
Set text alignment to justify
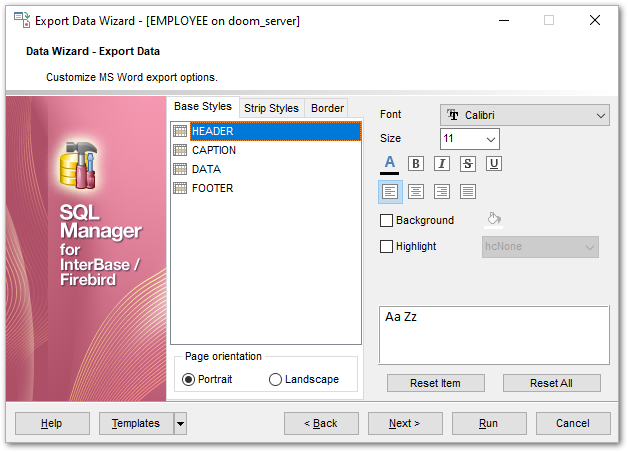tap(468, 191)
